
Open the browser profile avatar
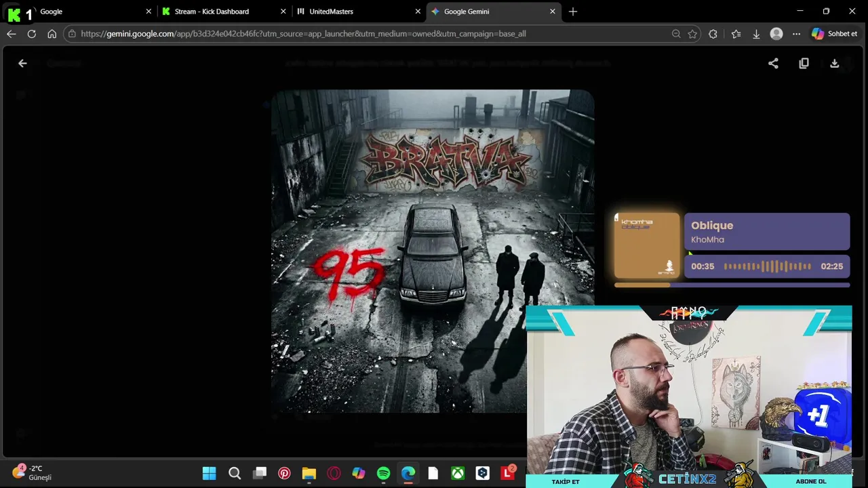(x=776, y=34)
